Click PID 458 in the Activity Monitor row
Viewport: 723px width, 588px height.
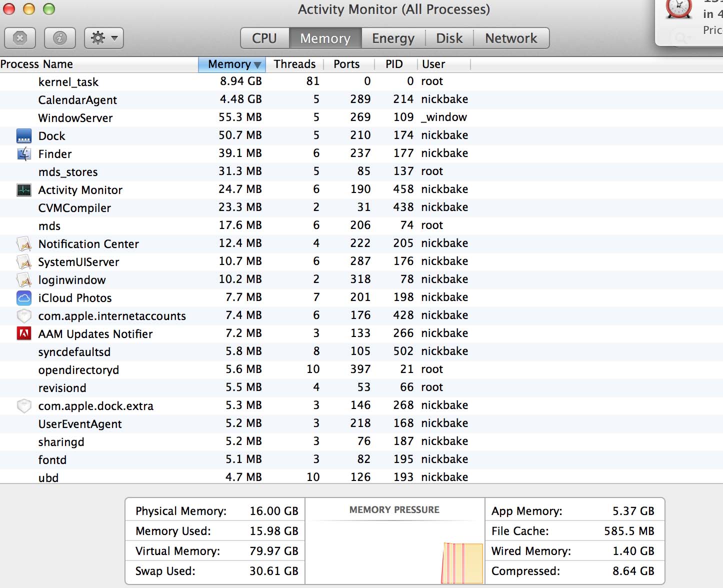[403, 189]
